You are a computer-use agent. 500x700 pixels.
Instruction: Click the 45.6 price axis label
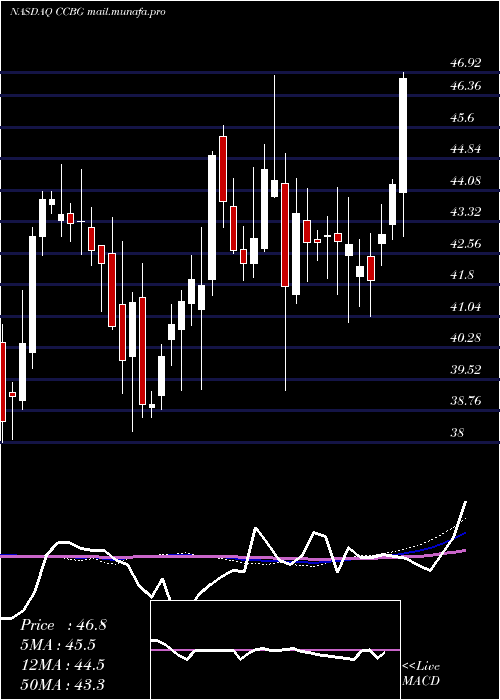tap(464, 118)
